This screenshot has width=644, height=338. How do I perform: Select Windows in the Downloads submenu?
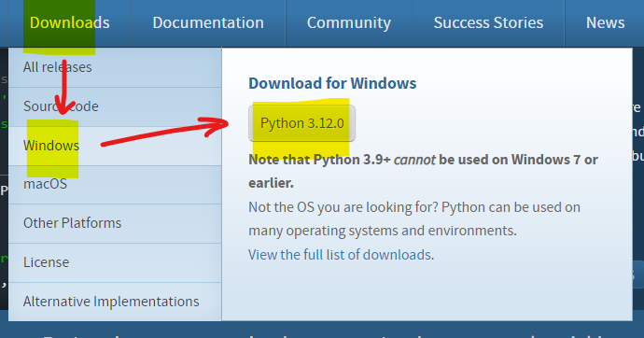pyautogui.click(x=115, y=146)
